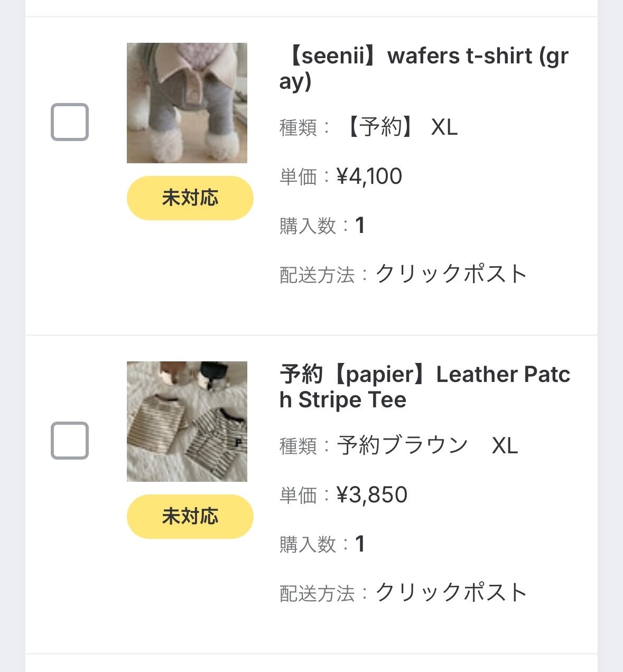Click the 予約ブラウン variant text
The width and height of the screenshot is (623, 672).
[403, 446]
